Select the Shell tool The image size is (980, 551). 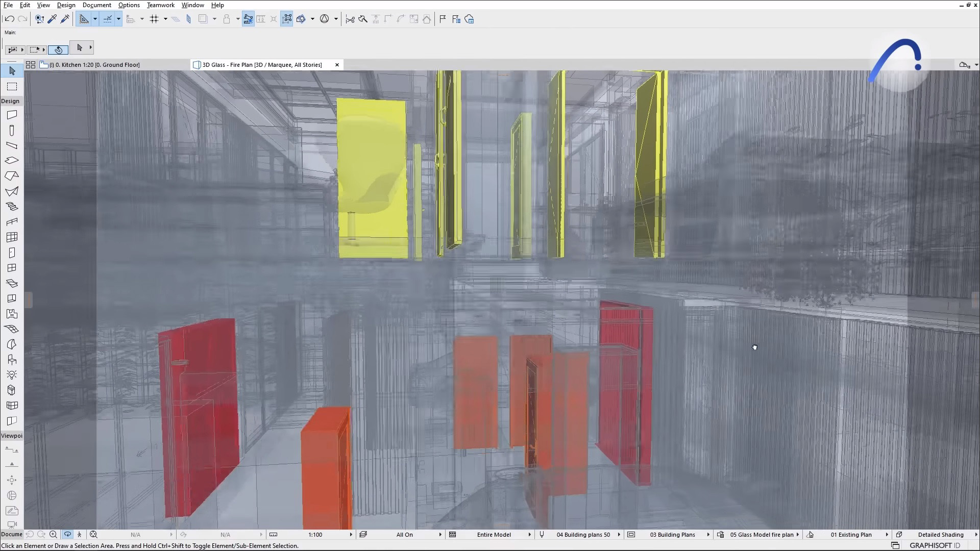[x=12, y=191]
